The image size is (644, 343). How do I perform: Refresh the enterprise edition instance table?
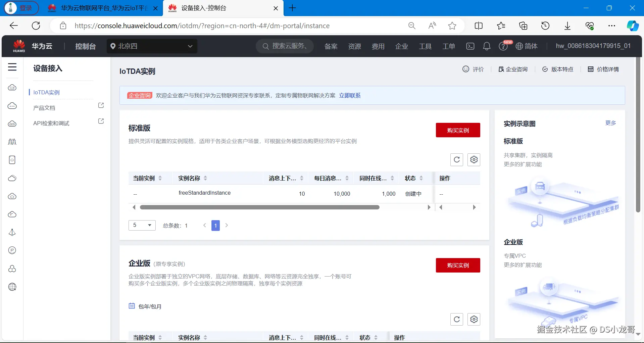[x=457, y=319]
